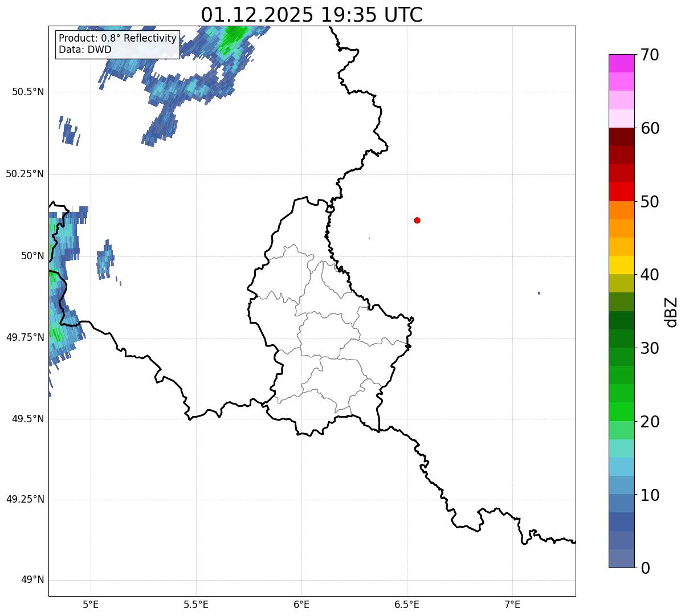Select the 49.25°N latitude label
685x616 pixels.
(25, 500)
